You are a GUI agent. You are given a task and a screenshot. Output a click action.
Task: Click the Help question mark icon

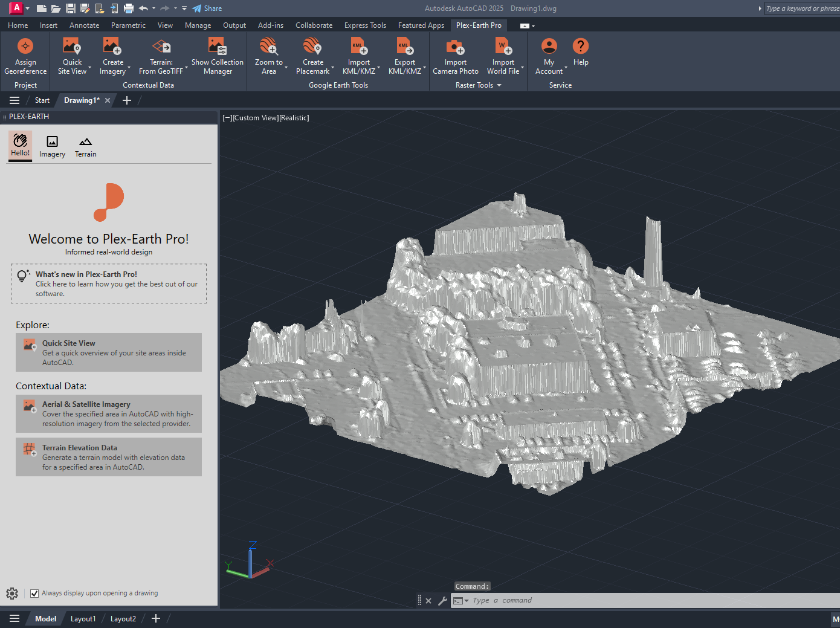coord(581,47)
